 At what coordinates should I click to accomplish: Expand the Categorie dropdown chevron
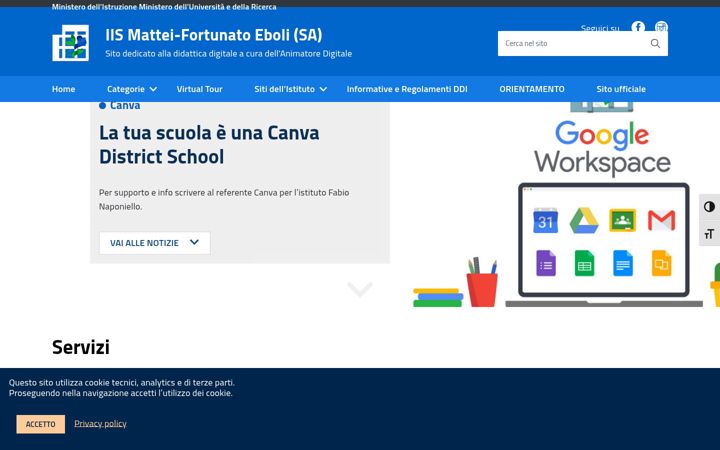153,89
